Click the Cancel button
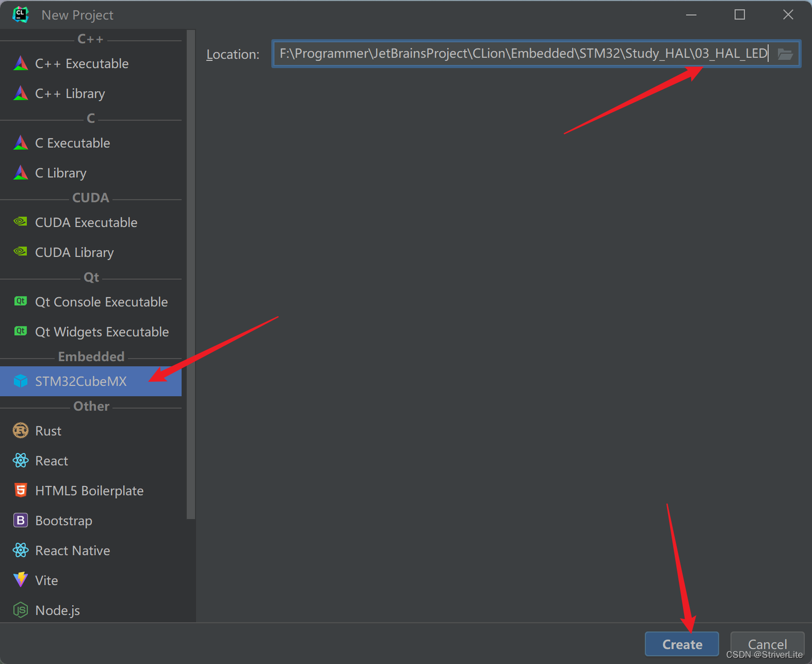This screenshot has height=664, width=812. [x=767, y=644]
